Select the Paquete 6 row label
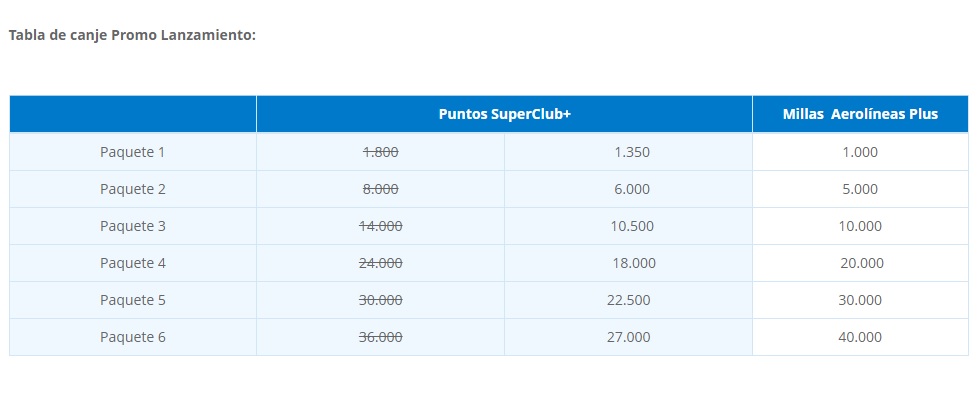The height and width of the screenshot is (408, 978). tap(133, 337)
